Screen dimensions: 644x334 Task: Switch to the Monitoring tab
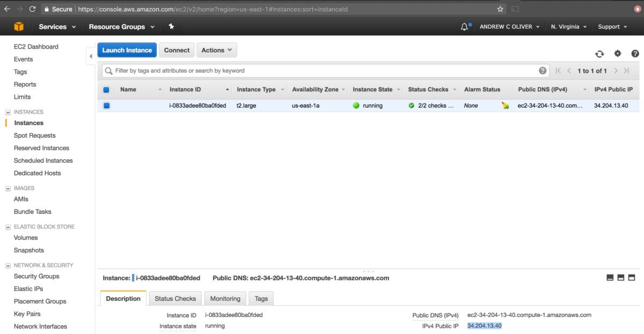pyautogui.click(x=225, y=299)
